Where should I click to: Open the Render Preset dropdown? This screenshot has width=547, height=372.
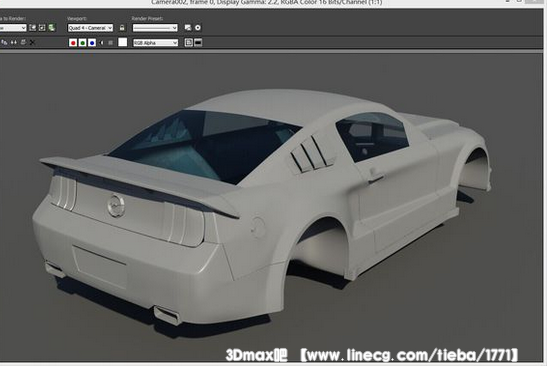155,28
